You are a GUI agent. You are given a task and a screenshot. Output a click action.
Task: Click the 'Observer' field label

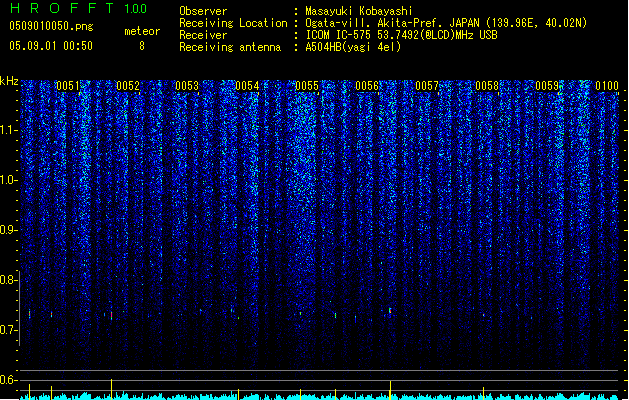[203, 11]
